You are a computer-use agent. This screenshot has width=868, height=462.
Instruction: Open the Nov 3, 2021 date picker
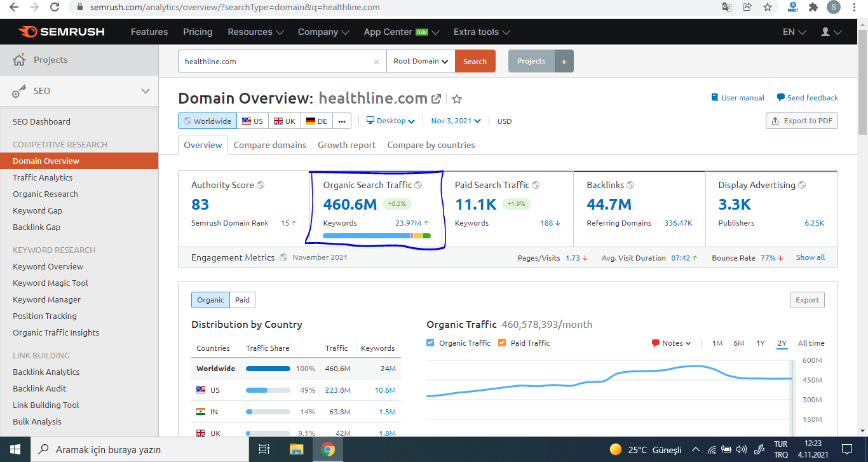[456, 121]
